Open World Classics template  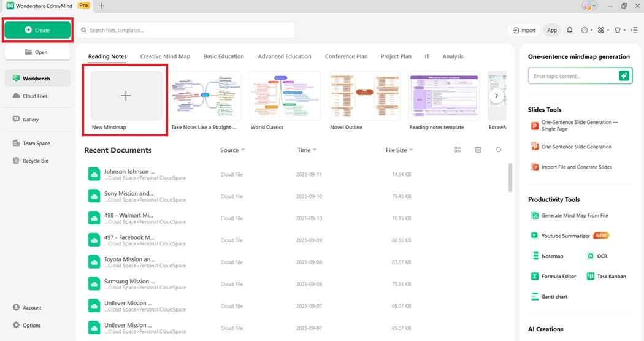pos(285,96)
